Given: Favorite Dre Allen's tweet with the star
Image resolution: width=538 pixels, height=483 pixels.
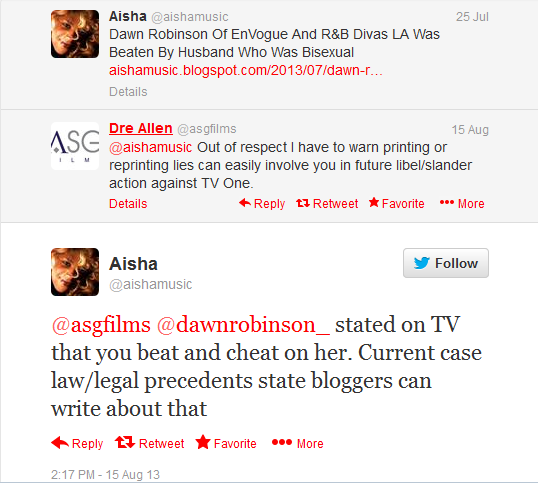Looking at the screenshot, I should tap(397, 203).
